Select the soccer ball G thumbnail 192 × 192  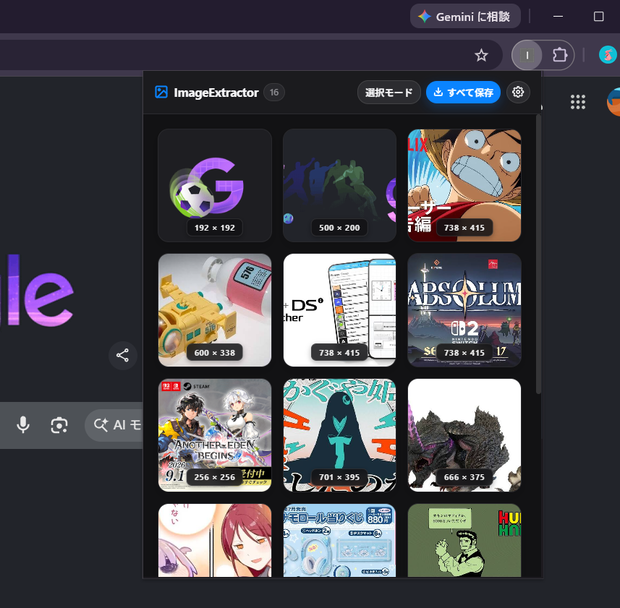(215, 185)
